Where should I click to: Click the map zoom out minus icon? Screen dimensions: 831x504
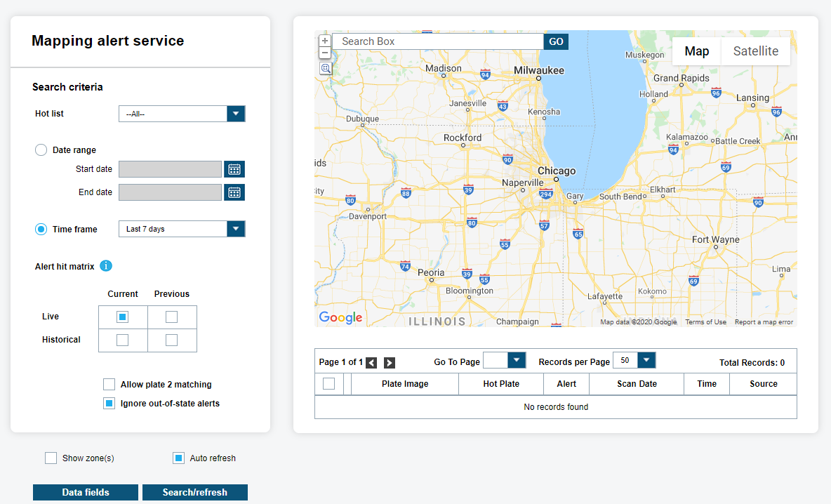(x=325, y=53)
